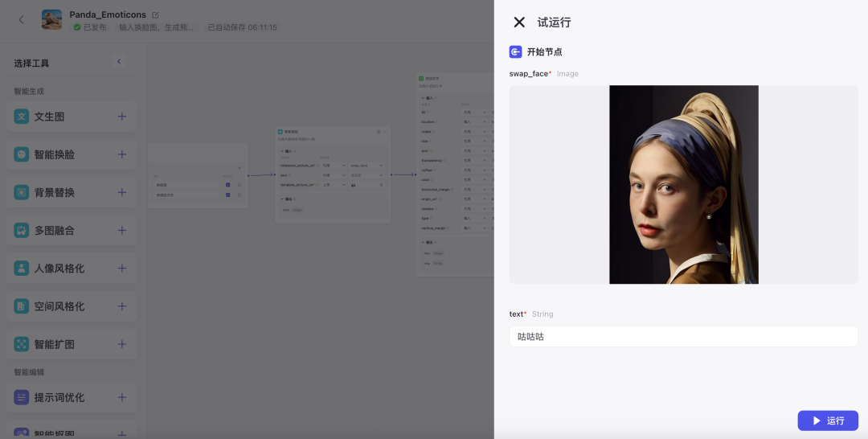
Task: Click the 智能换脸 face tool icon
Action: [21, 154]
